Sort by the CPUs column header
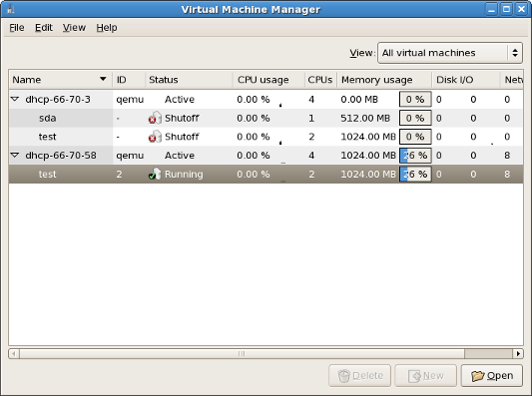Screen dimensions: 532x396 click(320, 80)
